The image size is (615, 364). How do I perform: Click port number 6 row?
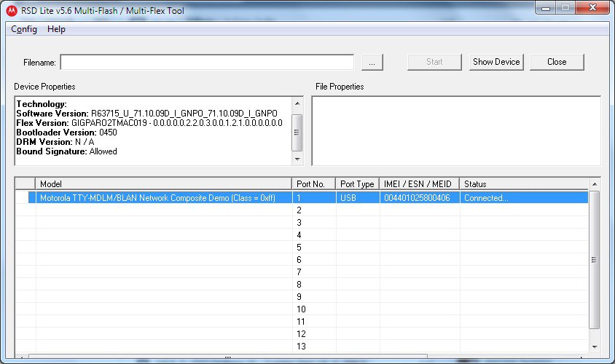pyautogui.click(x=302, y=259)
